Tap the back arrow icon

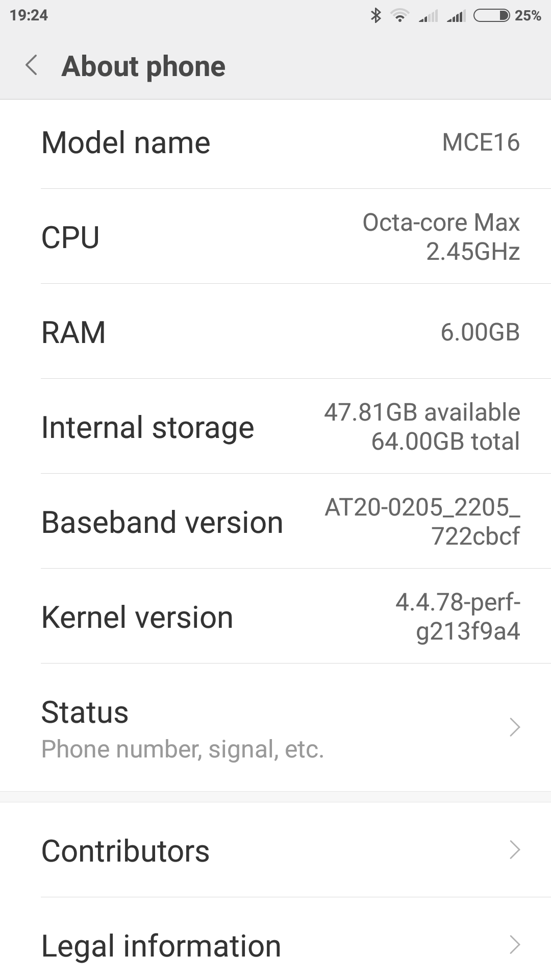(x=32, y=65)
